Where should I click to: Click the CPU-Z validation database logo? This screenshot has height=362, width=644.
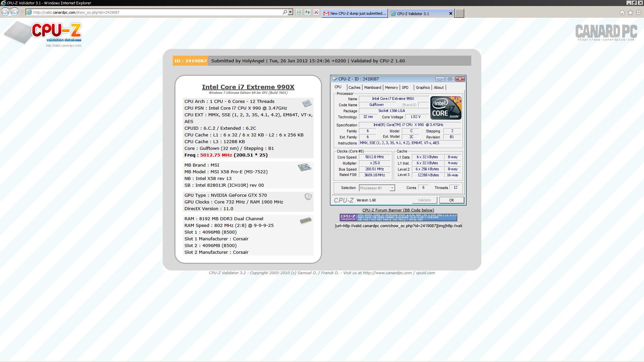[x=43, y=34]
